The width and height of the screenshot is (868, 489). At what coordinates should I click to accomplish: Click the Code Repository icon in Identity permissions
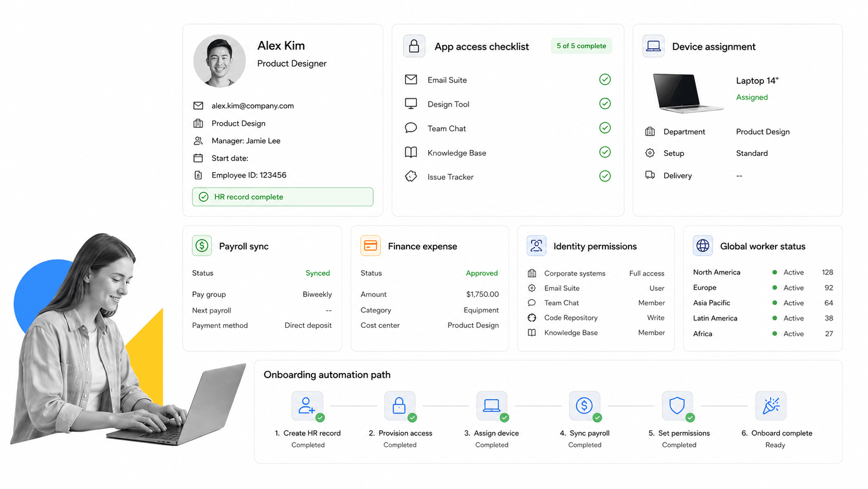tap(532, 318)
